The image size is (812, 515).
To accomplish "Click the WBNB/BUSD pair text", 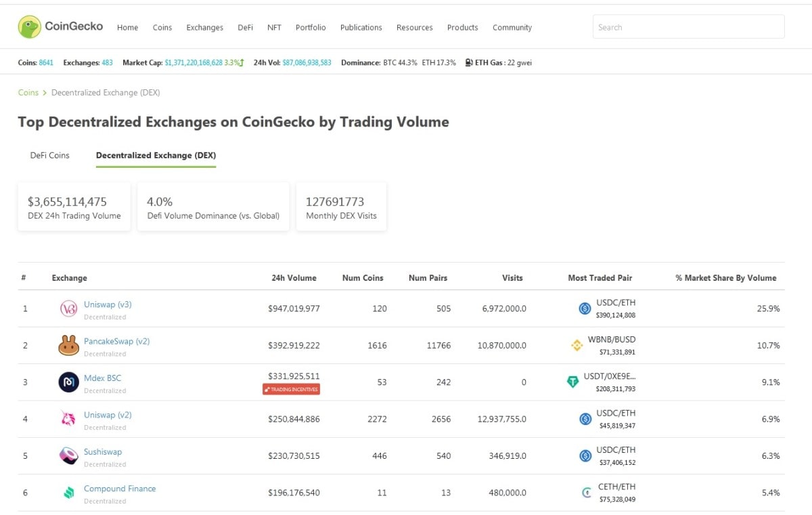I will coord(612,340).
